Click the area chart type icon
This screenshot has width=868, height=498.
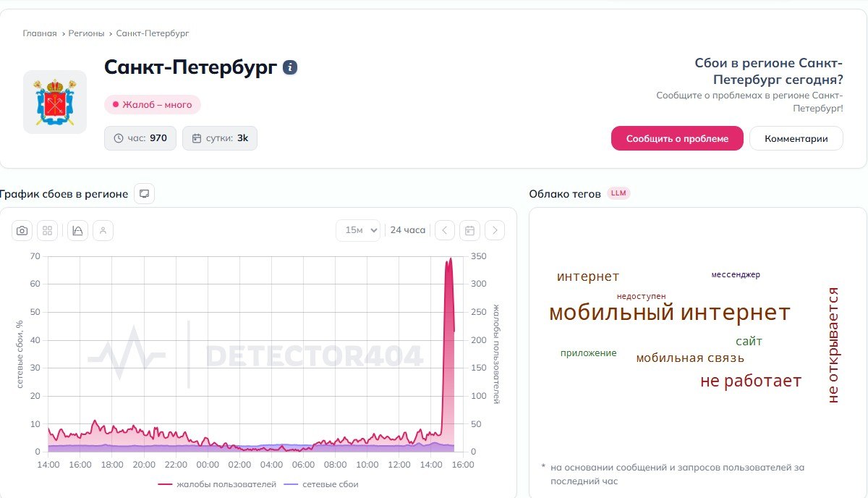pyautogui.click(x=77, y=230)
